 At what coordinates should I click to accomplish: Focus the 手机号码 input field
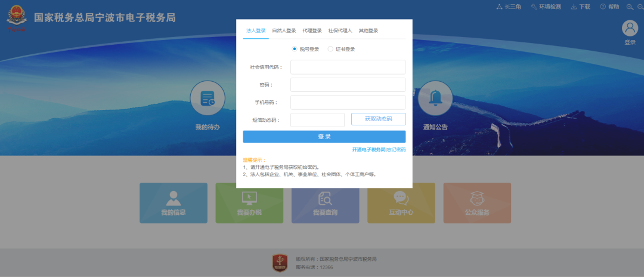[x=348, y=102]
